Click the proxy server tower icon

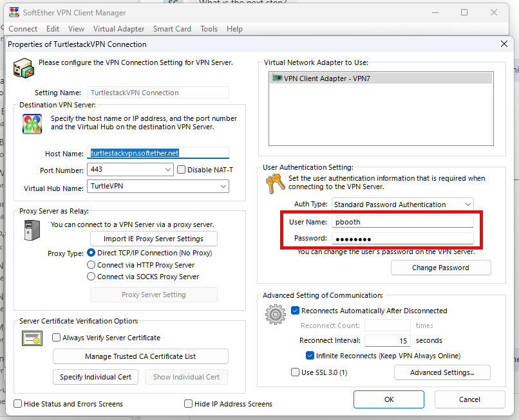tap(32, 230)
